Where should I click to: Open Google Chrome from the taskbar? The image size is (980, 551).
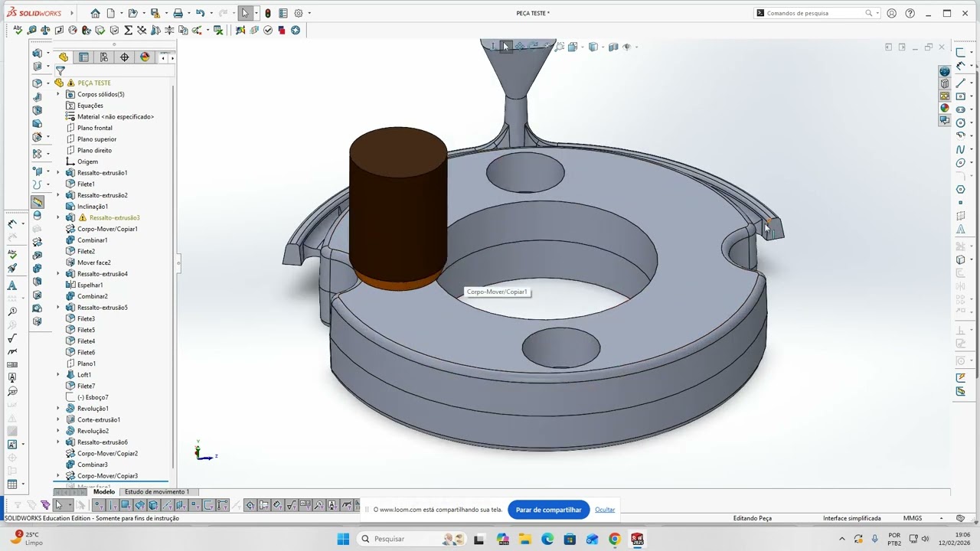pos(615,539)
